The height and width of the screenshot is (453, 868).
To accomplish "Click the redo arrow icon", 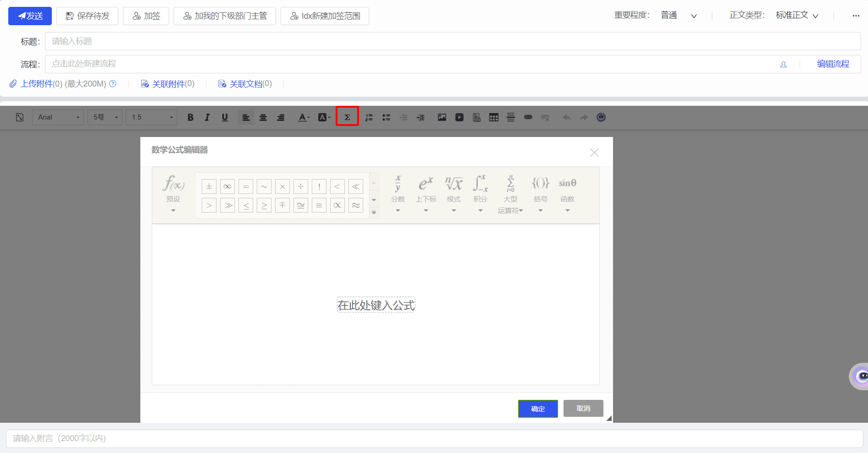I will [584, 117].
